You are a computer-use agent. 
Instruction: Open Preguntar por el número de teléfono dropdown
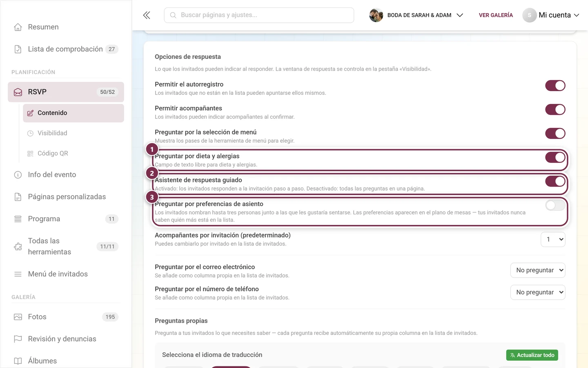[538, 292]
